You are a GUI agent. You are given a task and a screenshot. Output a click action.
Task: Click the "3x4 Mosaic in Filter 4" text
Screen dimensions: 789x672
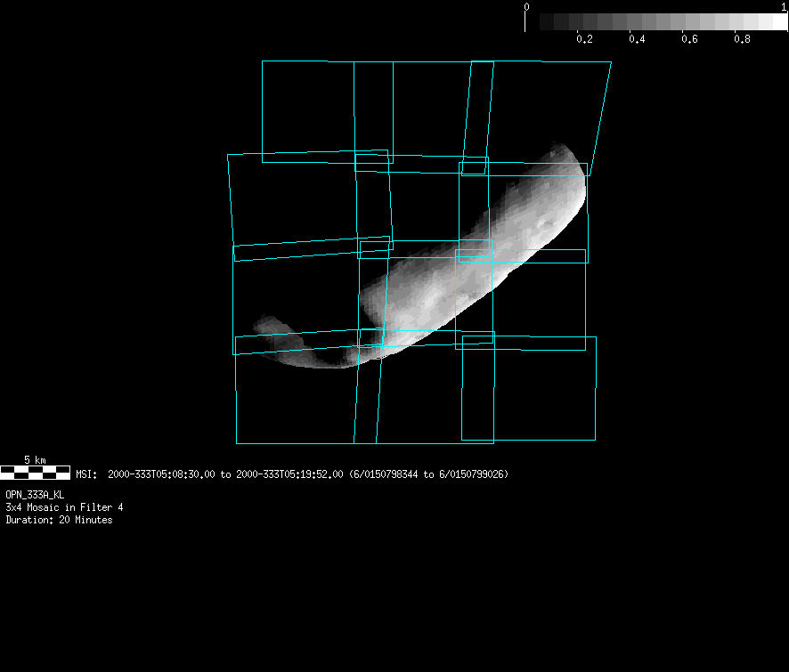pyautogui.click(x=64, y=507)
